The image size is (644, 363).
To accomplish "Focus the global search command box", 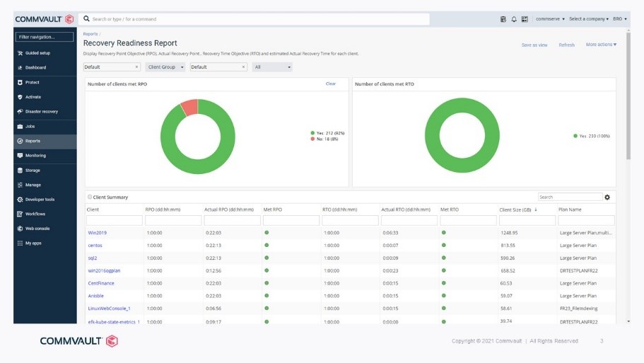I will [x=254, y=19].
